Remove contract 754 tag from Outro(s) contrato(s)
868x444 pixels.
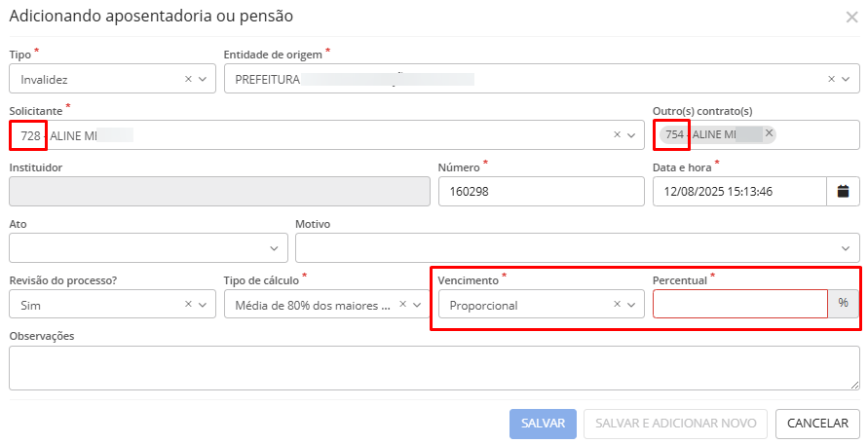(769, 133)
